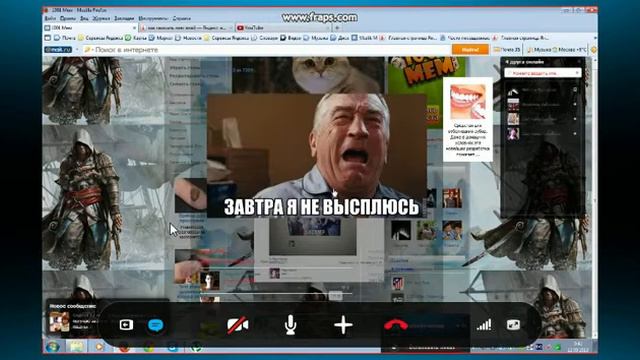Close the first Мем browser tab
This screenshot has height=360, width=640.
click(134, 28)
